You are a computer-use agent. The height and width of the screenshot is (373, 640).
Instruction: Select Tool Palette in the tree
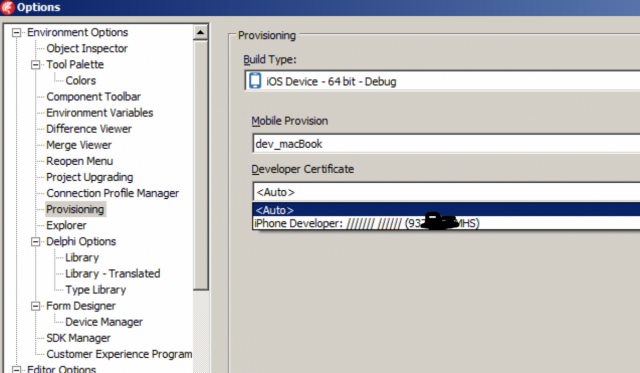click(x=75, y=64)
